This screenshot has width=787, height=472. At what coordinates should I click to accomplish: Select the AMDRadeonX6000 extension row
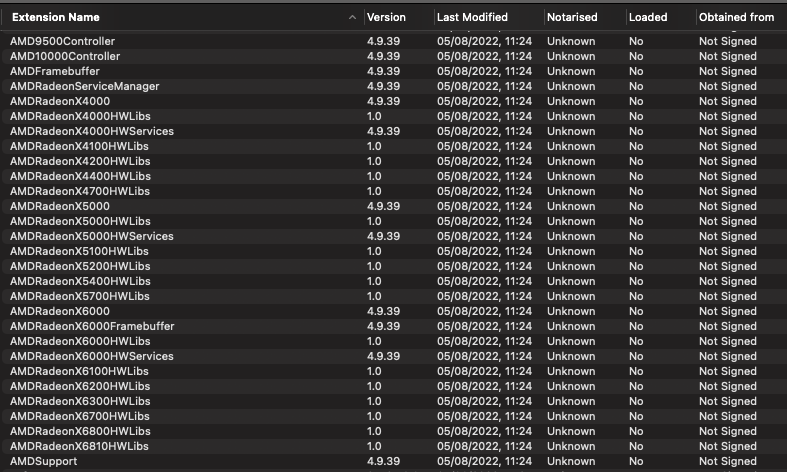[394, 311]
